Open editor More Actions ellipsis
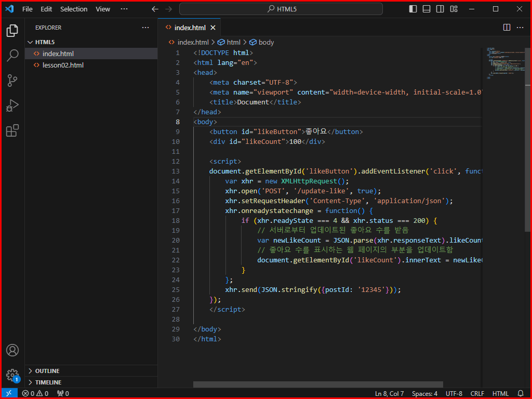Screen dimensions: 532x399 click(520, 28)
